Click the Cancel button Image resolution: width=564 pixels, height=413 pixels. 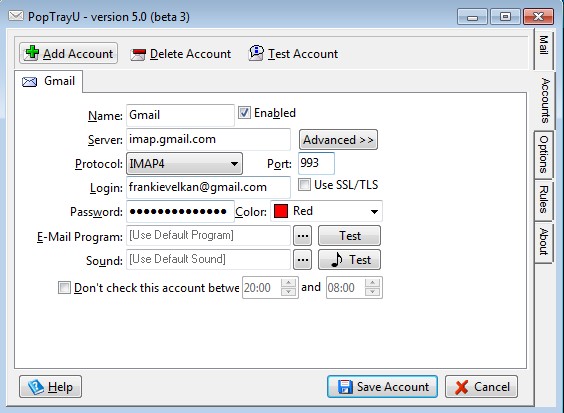pyautogui.click(x=482, y=387)
